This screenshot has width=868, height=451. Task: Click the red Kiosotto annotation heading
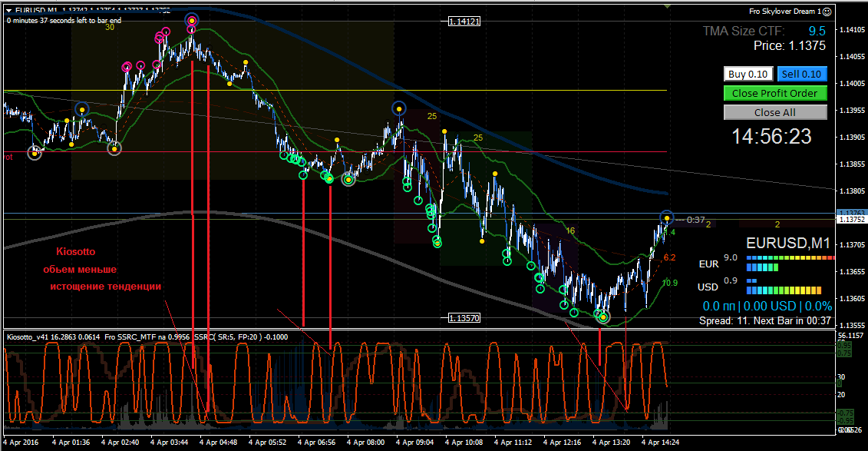(76, 251)
